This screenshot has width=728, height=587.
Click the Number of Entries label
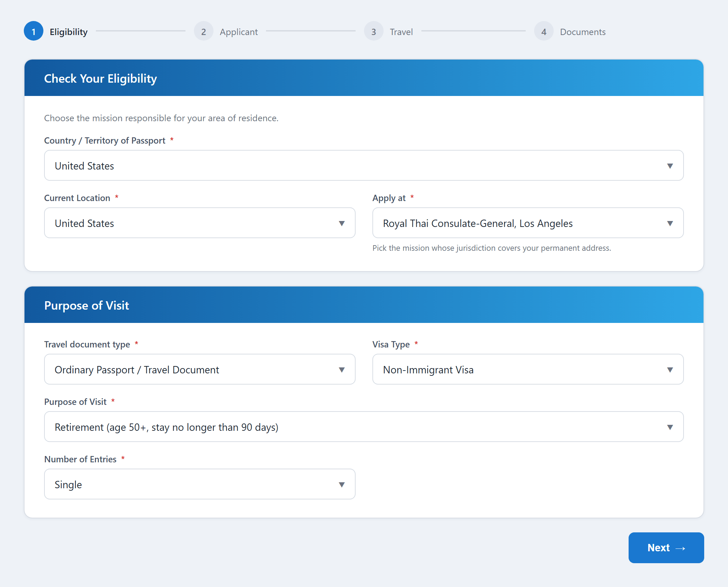[80, 459]
